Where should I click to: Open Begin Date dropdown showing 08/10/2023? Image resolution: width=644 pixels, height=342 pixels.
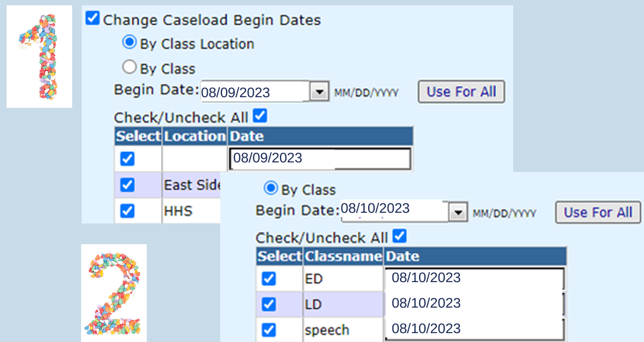(x=456, y=213)
